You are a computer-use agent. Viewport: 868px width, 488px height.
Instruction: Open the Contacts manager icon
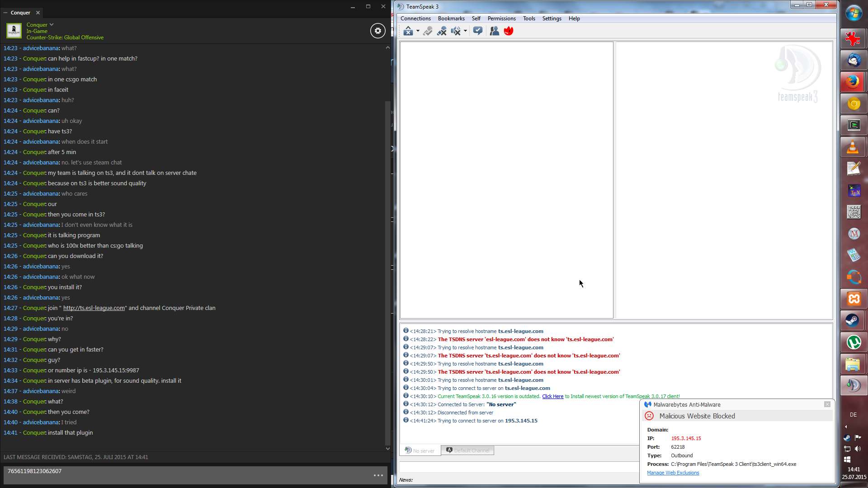495,31
